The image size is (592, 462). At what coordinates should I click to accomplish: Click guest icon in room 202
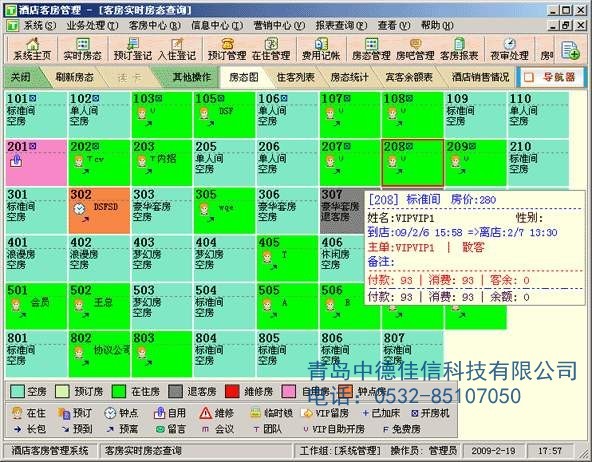pyautogui.click(x=79, y=161)
